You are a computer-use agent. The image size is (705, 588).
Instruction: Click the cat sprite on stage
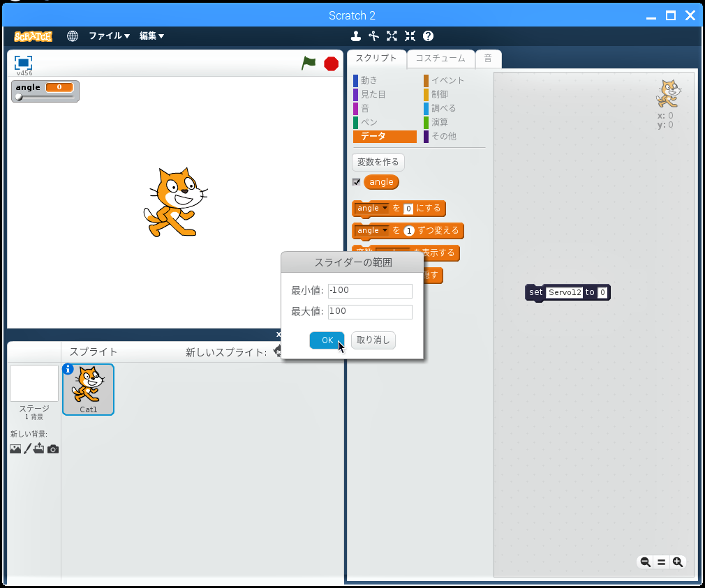pyautogui.click(x=175, y=202)
